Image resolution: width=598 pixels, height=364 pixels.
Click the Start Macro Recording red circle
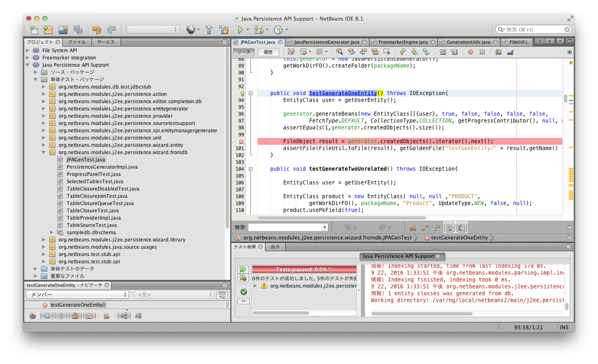[471, 52]
